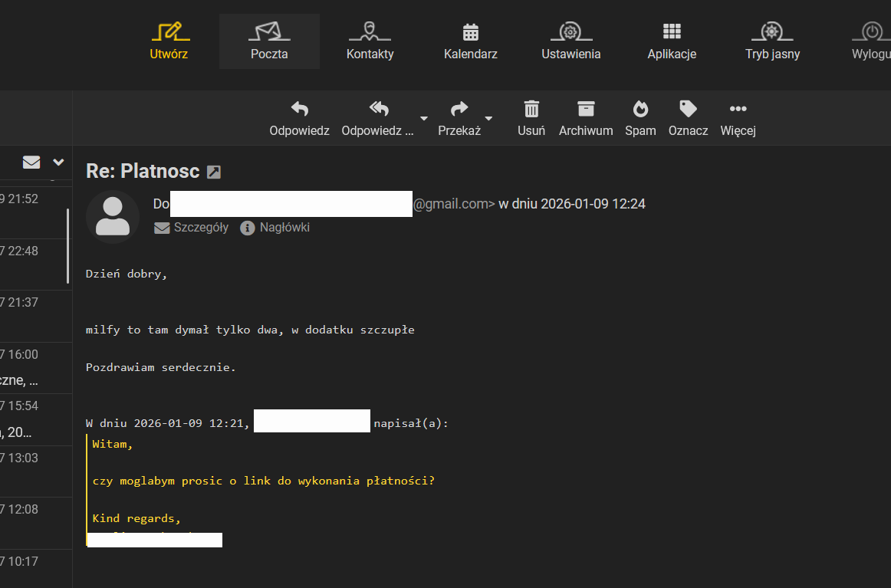Screen dimensions: 891x588
Task: Go to the Poczta tab
Action: pyautogui.click(x=269, y=41)
